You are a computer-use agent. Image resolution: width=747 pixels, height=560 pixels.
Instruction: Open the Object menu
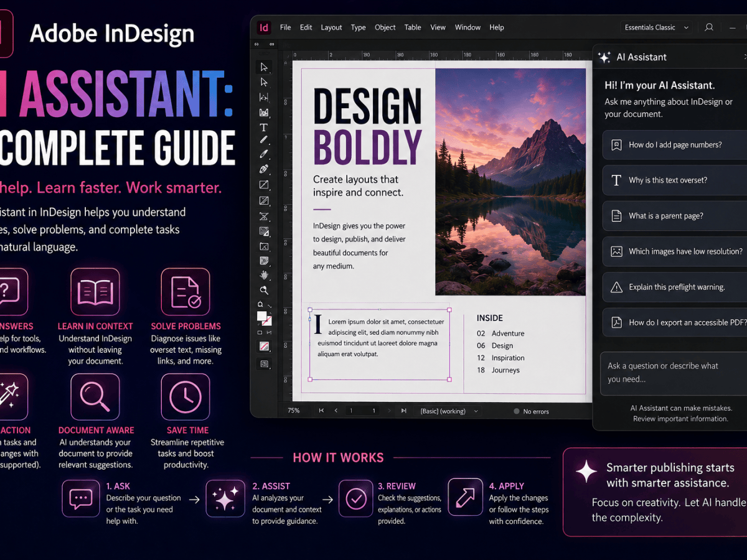point(385,27)
